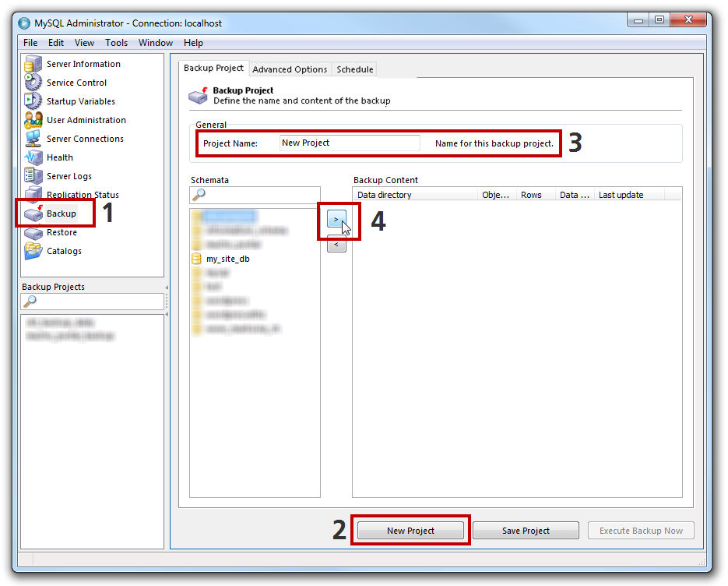Viewport: 728px width, 586px height.
Task: Select the Service Control icon
Action: (x=33, y=83)
